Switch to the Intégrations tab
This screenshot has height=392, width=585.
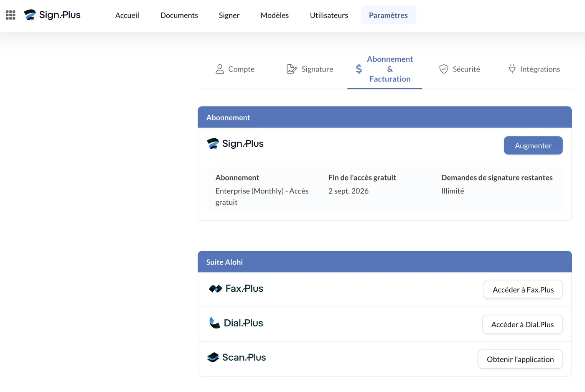[534, 69]
